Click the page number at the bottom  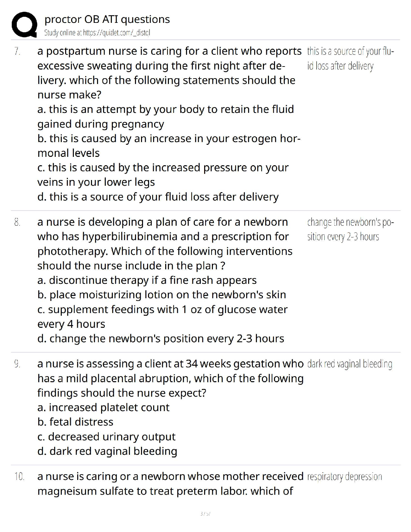tap(205, 514)
